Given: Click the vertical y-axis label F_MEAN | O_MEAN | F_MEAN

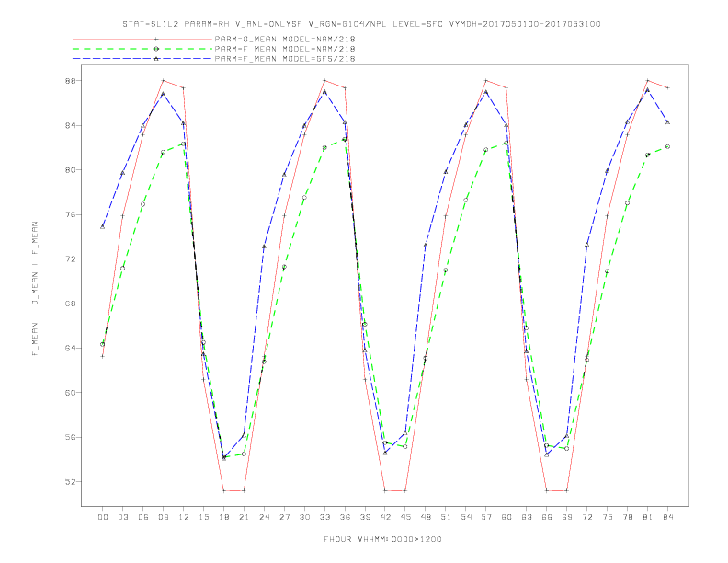Looking at the screenshot, I should pyautogui.click(x=35, y=289).
